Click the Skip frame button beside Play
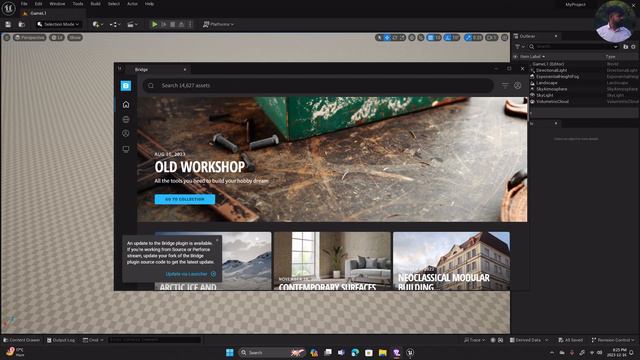The image size is (640, 360). point(164,24)
